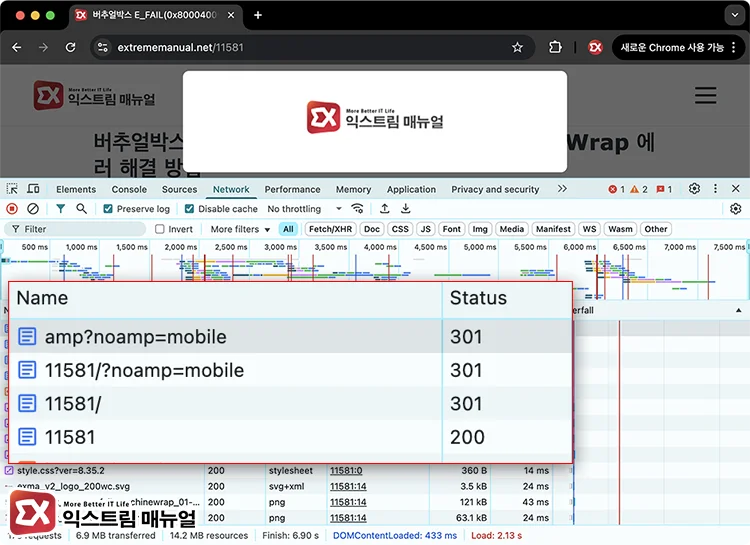Click the issues count flag badge

[664, 189]
